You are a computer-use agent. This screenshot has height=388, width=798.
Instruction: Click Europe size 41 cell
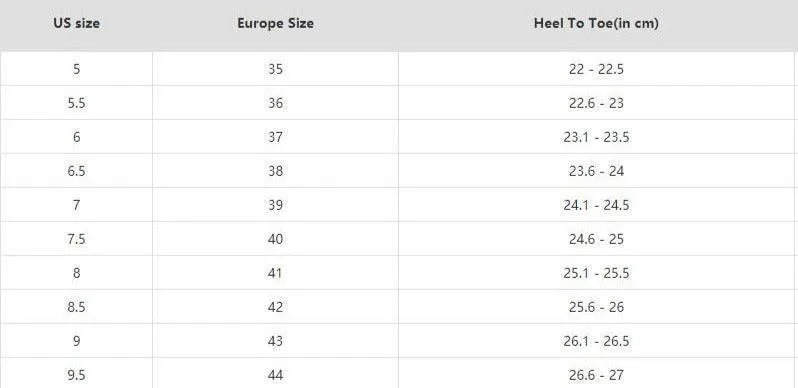[275, 273]
